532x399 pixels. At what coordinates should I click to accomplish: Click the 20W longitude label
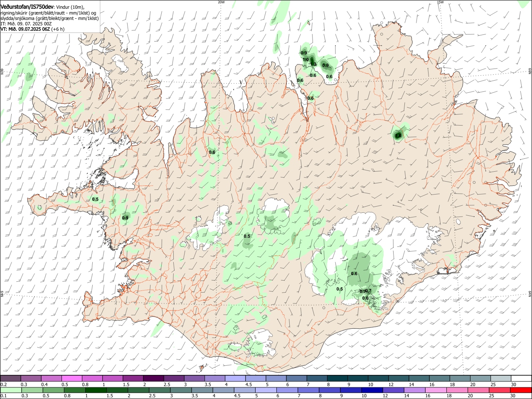point(221,2)
